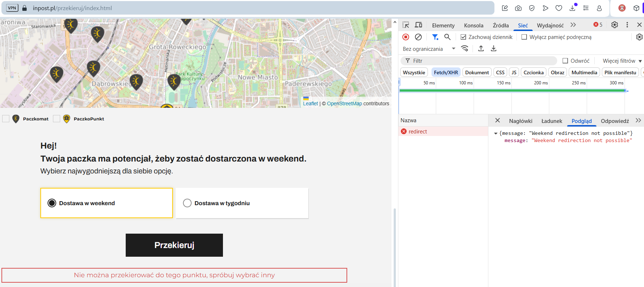Collapse the message JSON object triangle

point(496,133)
